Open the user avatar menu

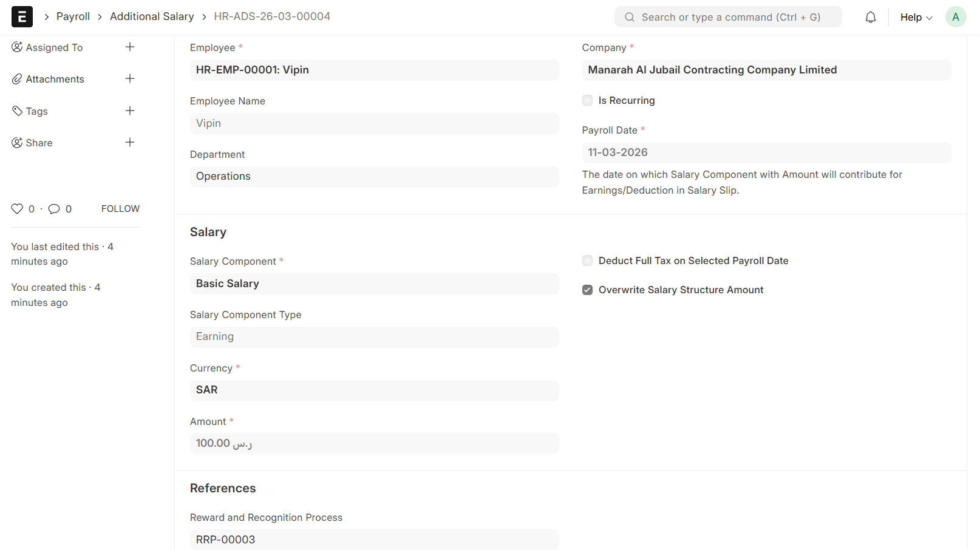955,17
